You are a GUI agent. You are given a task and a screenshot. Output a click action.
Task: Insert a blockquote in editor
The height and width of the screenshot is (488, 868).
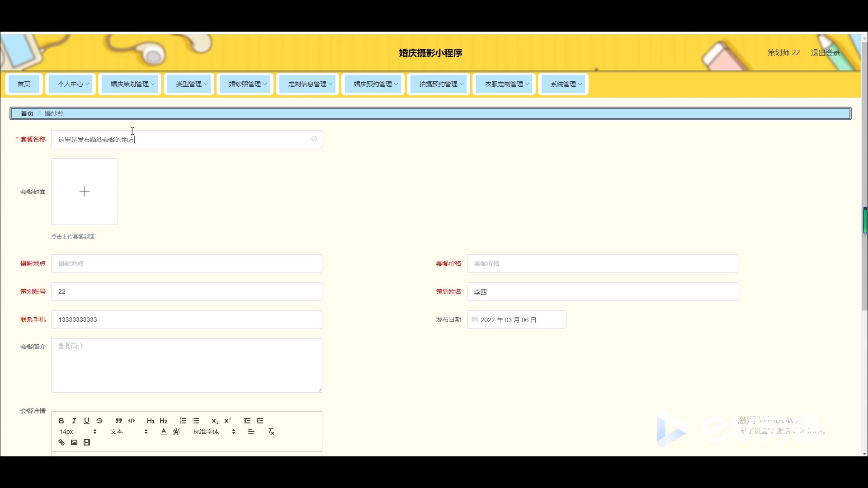tap(118, 421)
